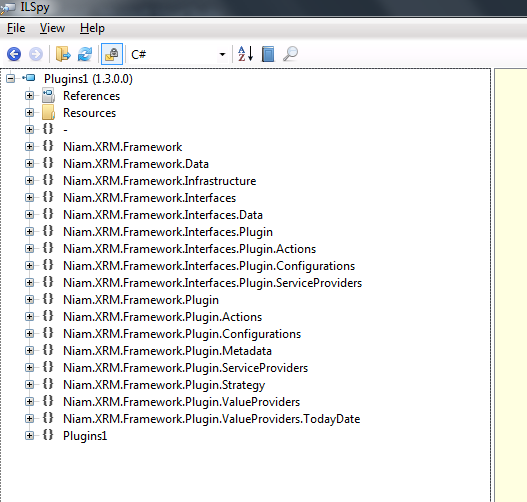This screenshot has height=502, width=527.
Task: Expand Niam.XRM.Framework.Plugin.ValueProviders.TodayDate namespace
Action: [30, 419]
